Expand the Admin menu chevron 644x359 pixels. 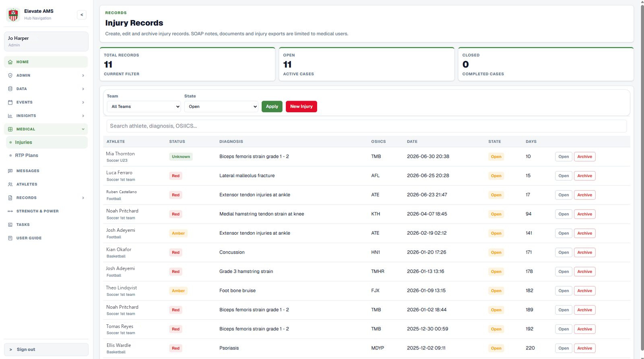83,75
